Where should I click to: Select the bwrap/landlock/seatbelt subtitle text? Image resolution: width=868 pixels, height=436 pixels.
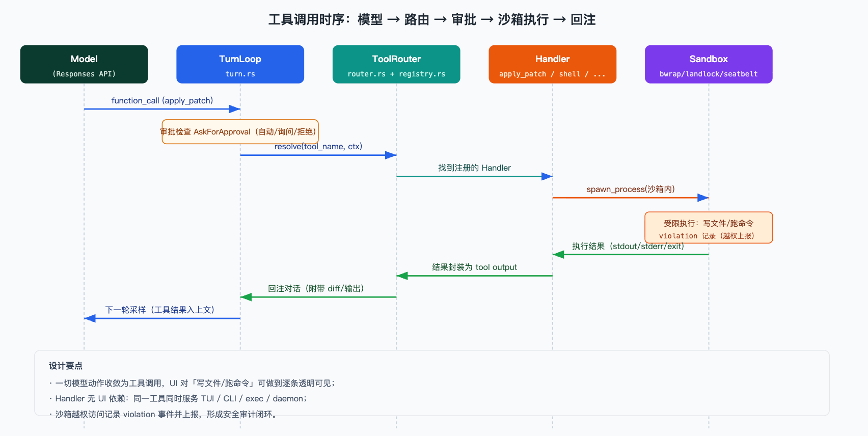(x=709, y=74)
